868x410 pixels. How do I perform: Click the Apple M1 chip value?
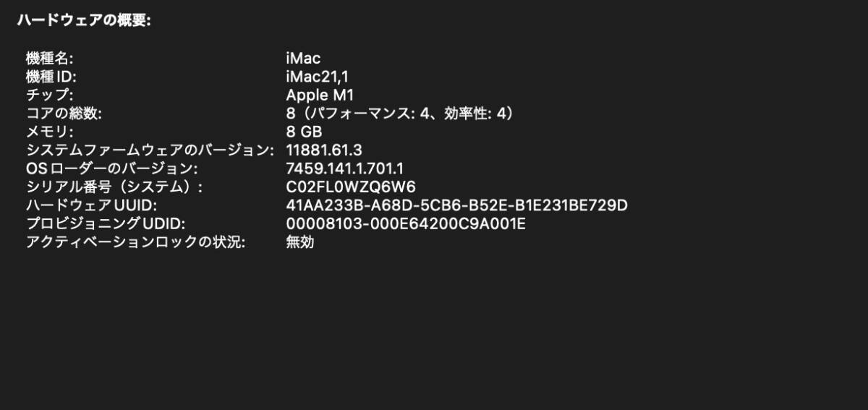coord(320,95)
